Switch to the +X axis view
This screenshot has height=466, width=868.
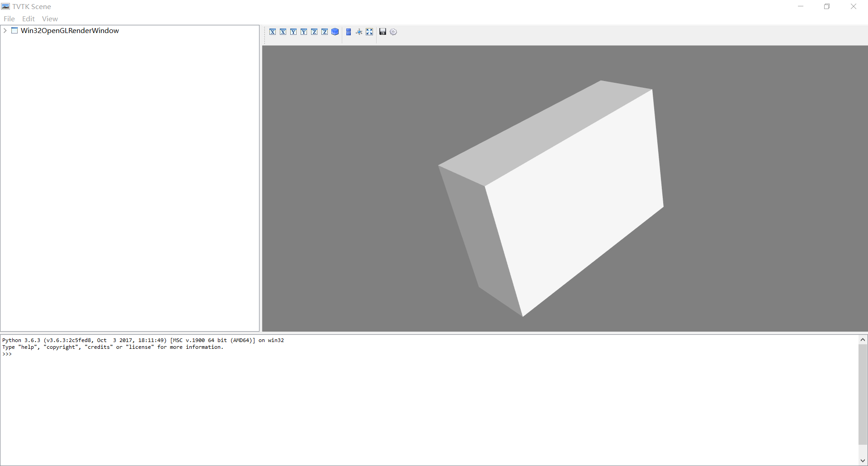[272, 32]
